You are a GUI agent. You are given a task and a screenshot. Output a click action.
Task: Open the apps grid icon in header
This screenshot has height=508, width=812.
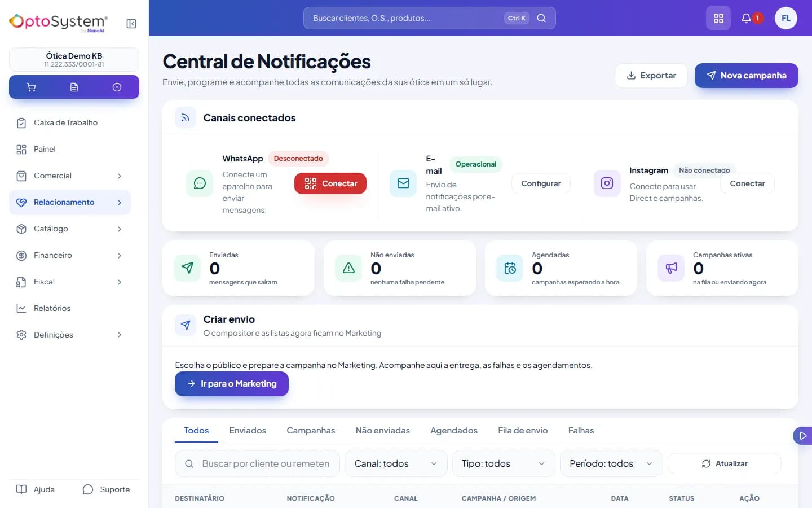tap(718, 18)
